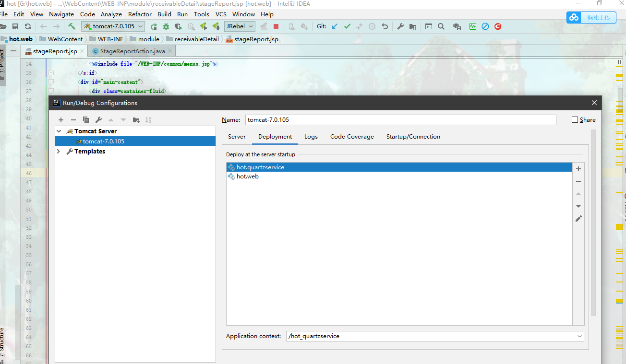
Task: Create a new folder in the configurations toolbar
Action: (x=136, y=120)
